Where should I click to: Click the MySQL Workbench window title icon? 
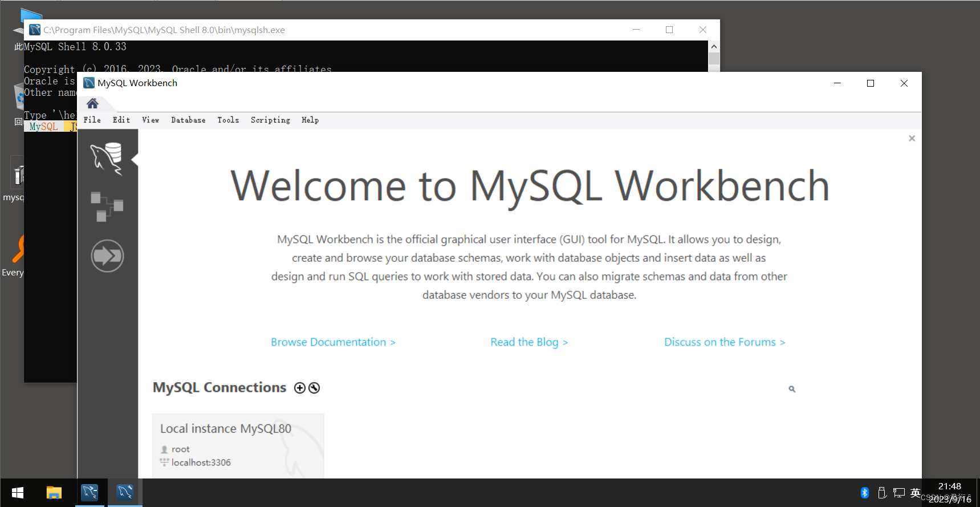click(89, 83)
